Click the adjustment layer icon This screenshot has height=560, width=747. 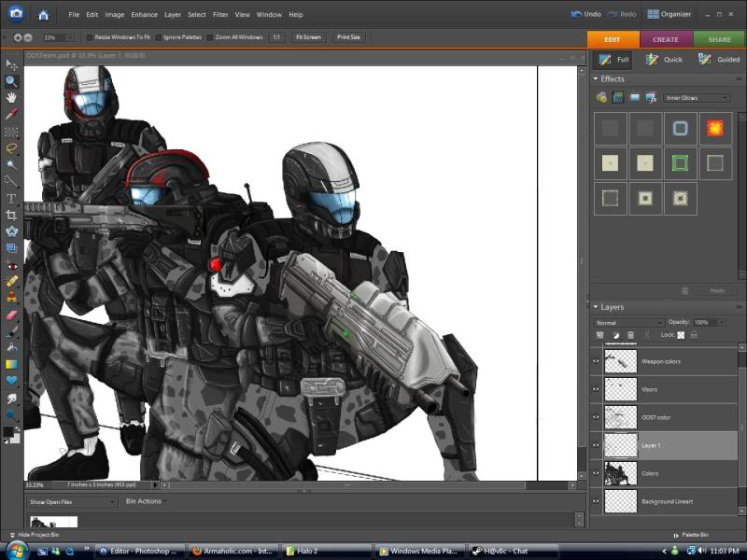pos(616,335)
